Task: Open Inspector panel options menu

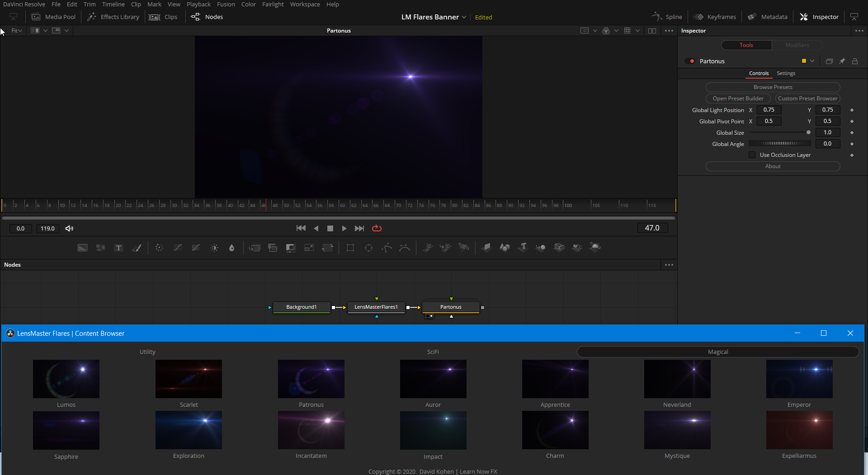Action: [x=859, y=31]
